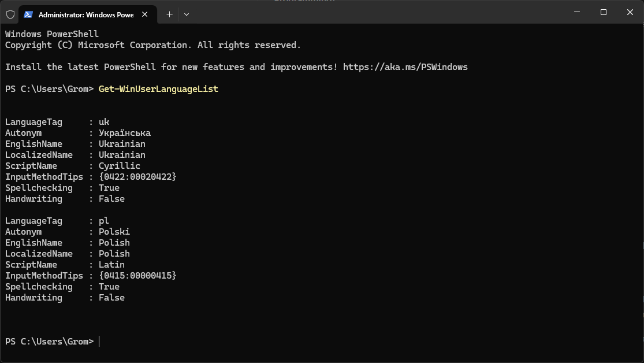
Task: Click the EnglishName value 'Polish'
Action: (x=114, y=243)
